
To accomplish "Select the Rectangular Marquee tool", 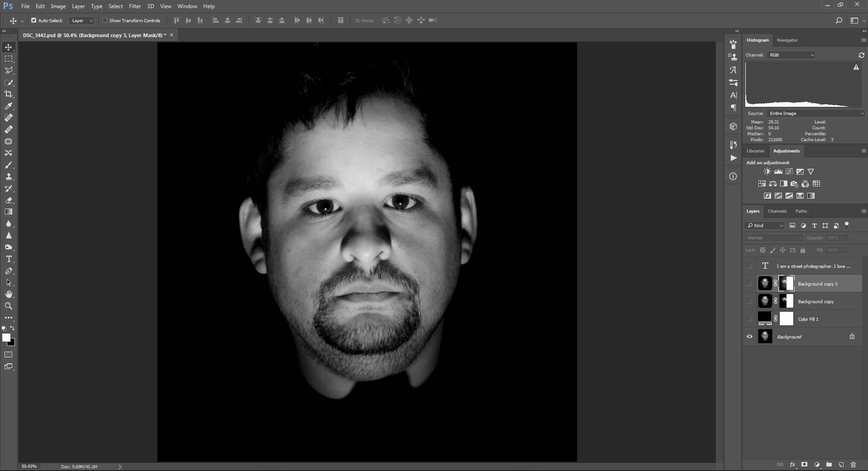I will coord(9,59).
